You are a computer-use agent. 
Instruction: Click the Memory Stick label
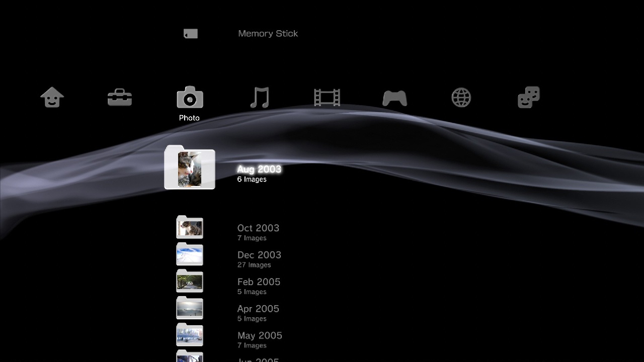[268, 34]
